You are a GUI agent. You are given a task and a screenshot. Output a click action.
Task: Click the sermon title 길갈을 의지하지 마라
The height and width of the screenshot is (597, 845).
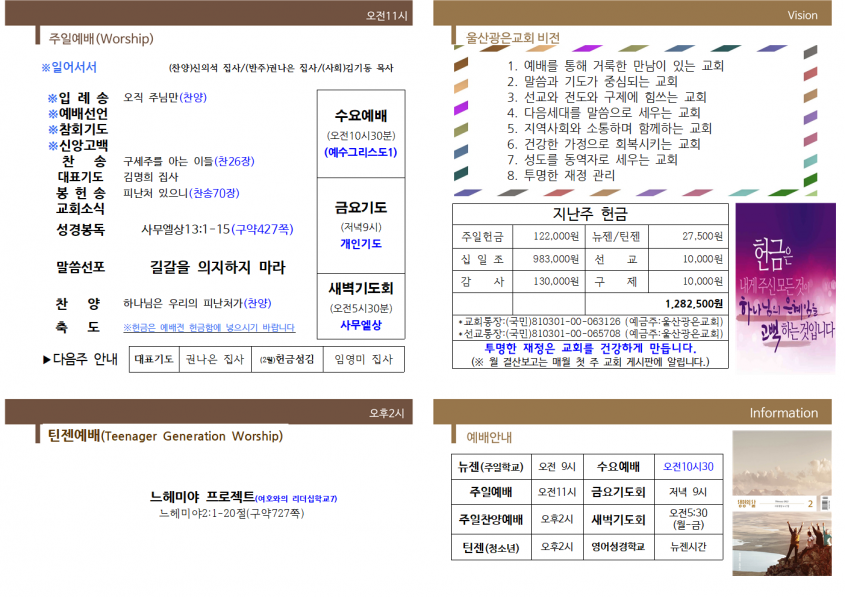click(217, 267)
